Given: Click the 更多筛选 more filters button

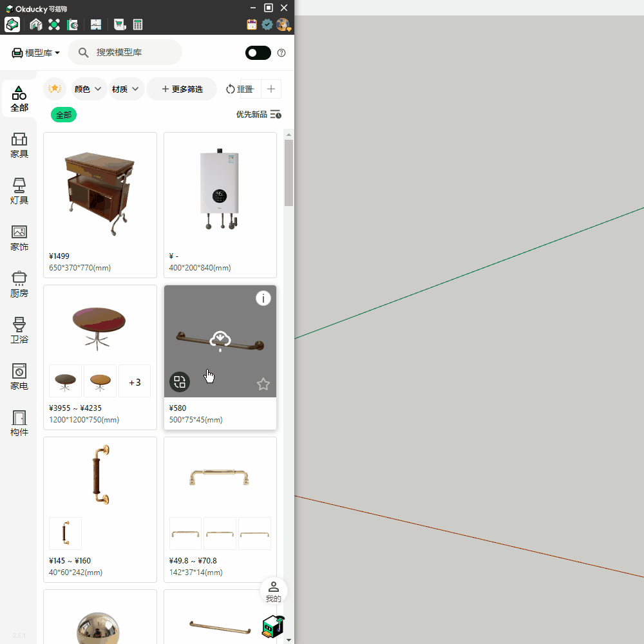Looking at the screenshot, I should click(182, 89).
